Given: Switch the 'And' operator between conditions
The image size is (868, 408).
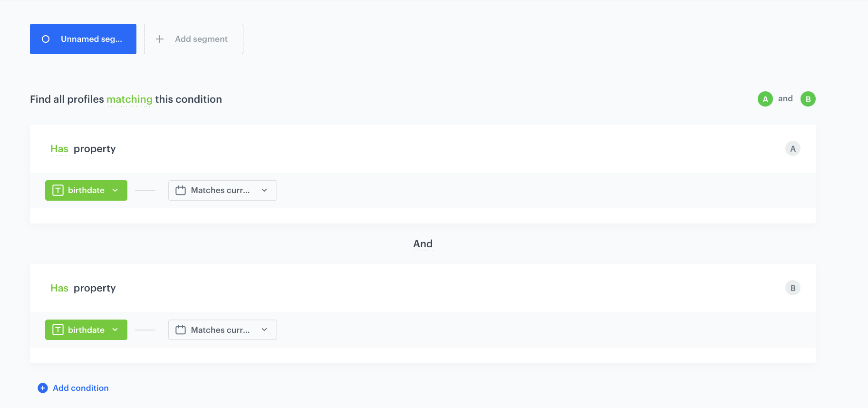Looking at the screenshot, I should 423,244.
